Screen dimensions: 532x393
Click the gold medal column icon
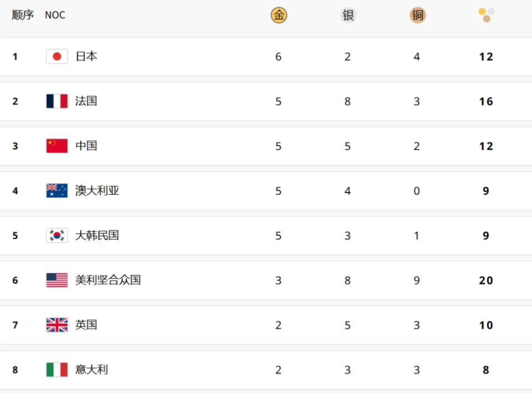279,15
